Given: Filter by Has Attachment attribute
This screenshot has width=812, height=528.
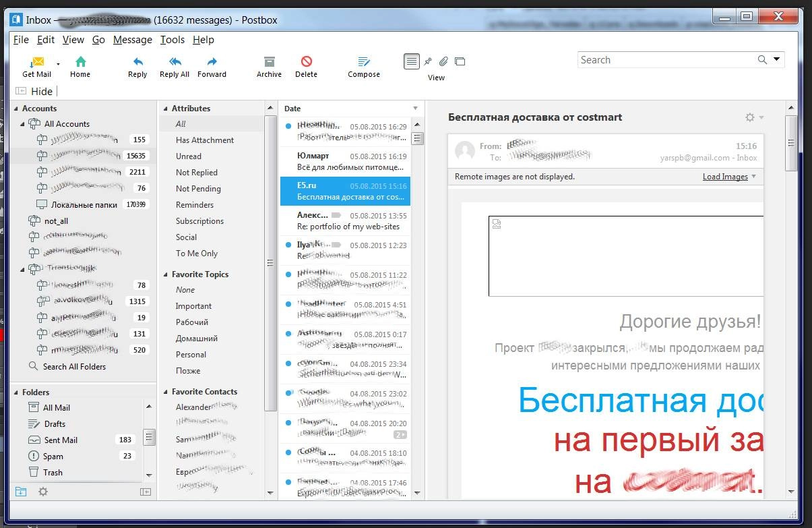Looking at the screenshot, I should (x=205, y=140).
